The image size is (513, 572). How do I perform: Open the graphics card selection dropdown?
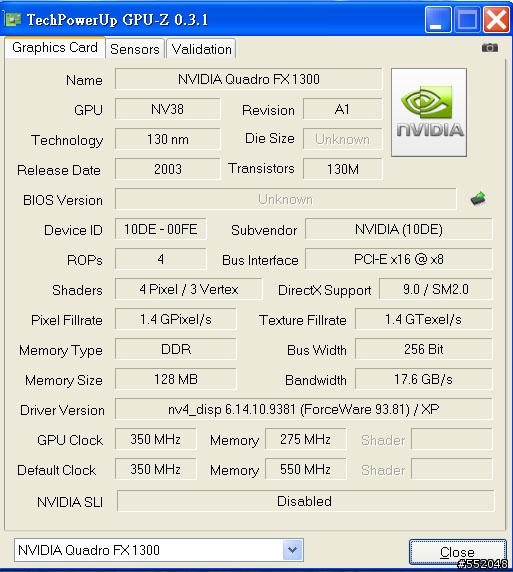[293, 549]
